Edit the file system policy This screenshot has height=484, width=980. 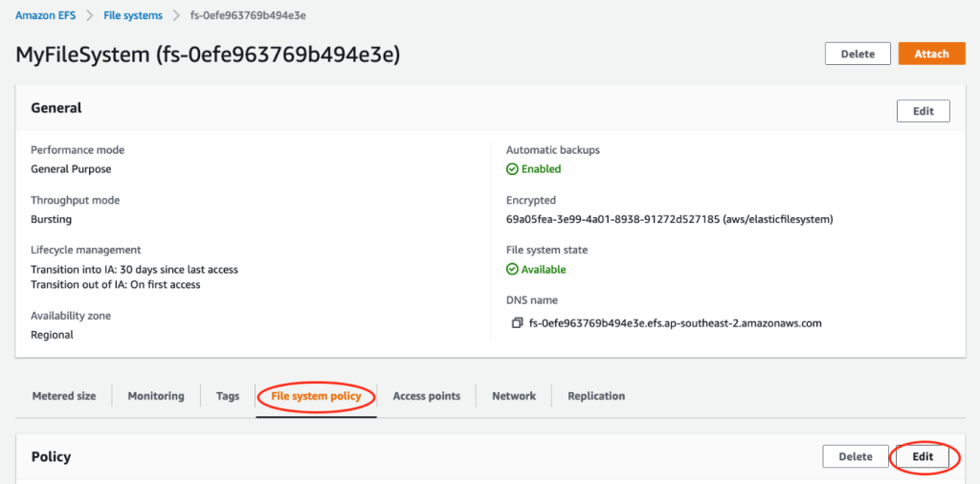(x=923, y=456)
